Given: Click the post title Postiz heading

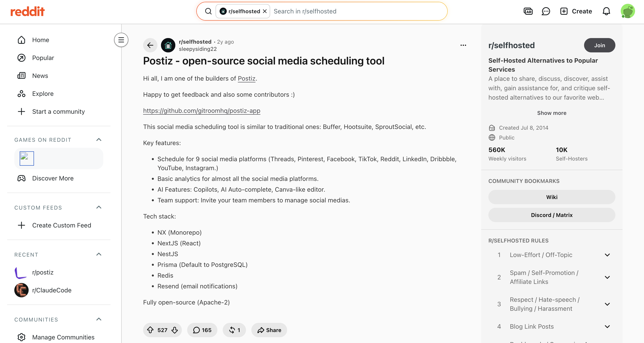Looking at the screenshot, I should (x=264, y=61).
